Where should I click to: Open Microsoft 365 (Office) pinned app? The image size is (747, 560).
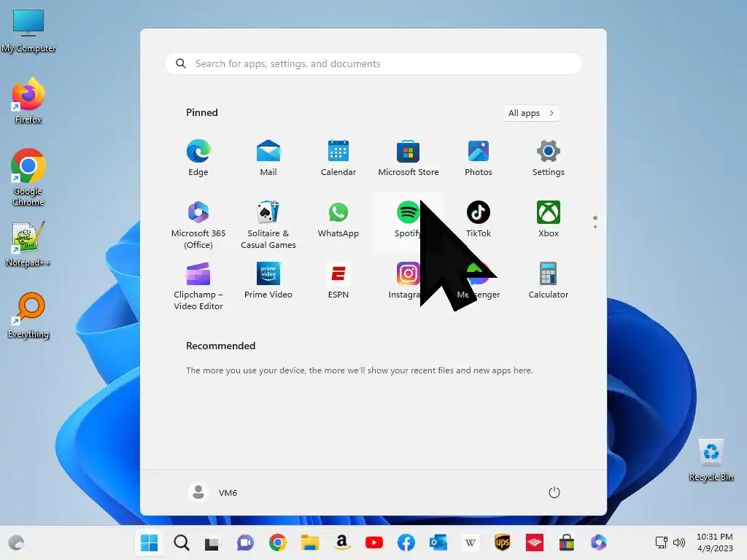pyautogui.click(x=198, y=225)
